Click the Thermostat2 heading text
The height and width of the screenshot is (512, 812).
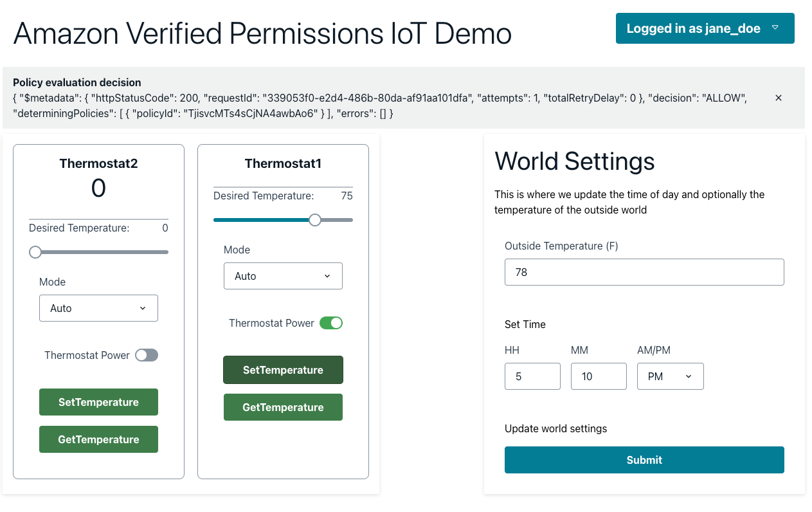point(98,163)
